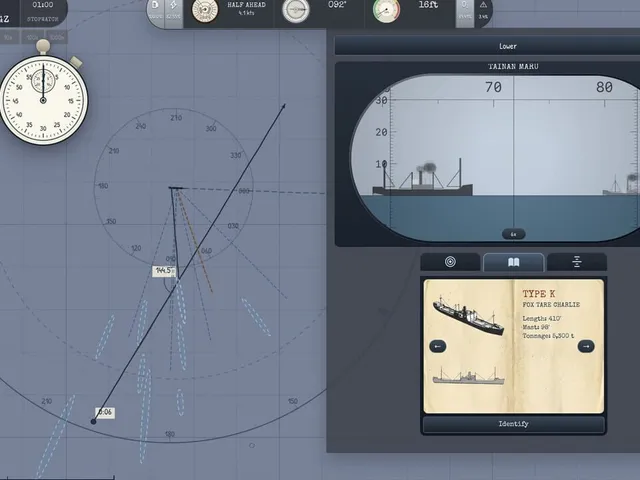Open the engine telegraph dial
Viewport: 640px width, 480px height.
click(x=205, y=11)
